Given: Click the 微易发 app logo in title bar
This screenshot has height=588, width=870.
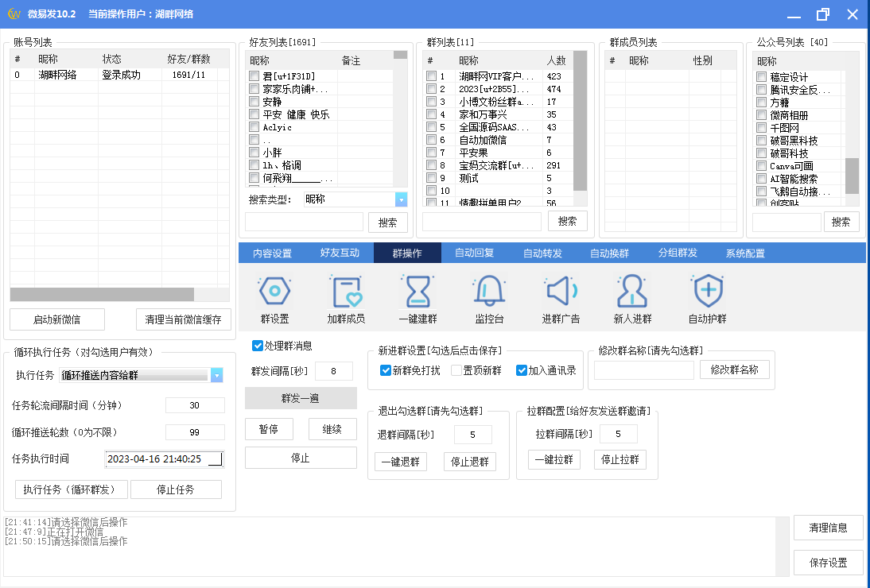Looking at the screenshot, I should pyautogui.click(x=14, y=14).
